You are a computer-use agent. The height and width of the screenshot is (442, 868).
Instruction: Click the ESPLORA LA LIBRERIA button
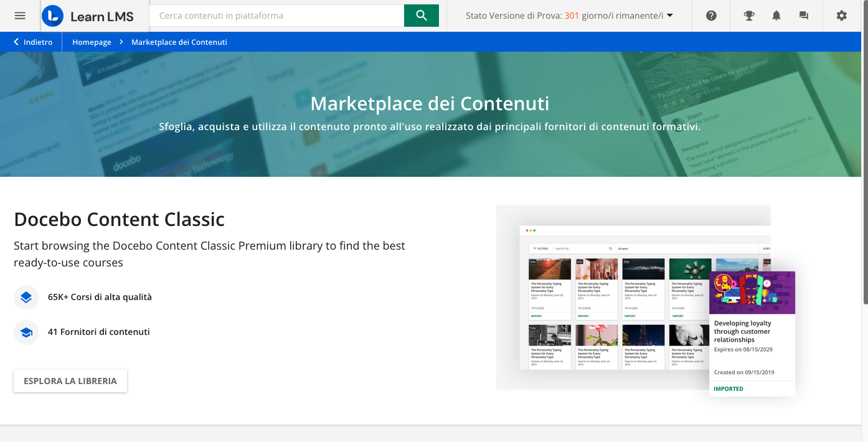coord(70,381)
